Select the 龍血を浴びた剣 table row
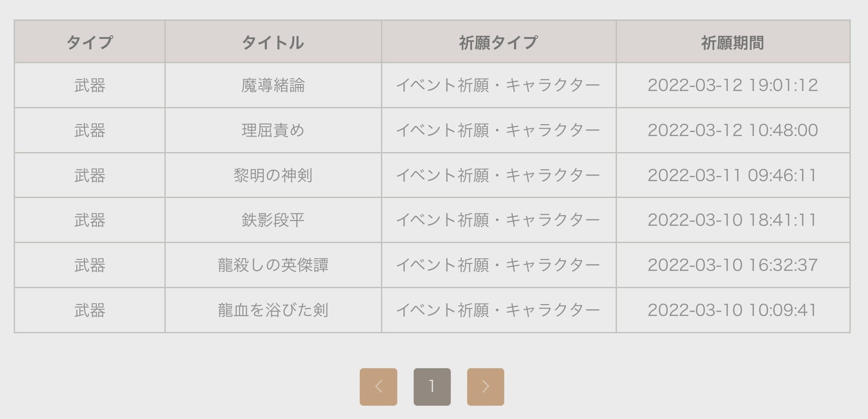Screen dimensions: 868x419 [x=273, y=309]
